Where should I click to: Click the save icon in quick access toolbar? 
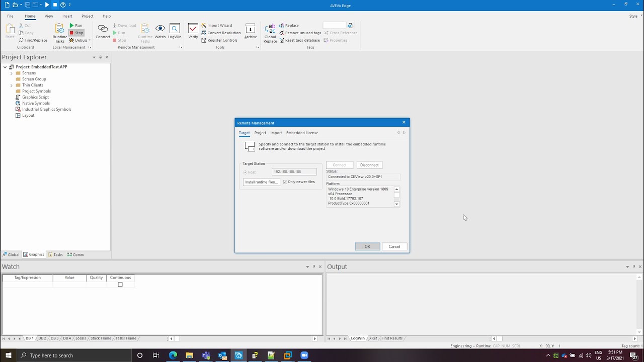[27, 5]
